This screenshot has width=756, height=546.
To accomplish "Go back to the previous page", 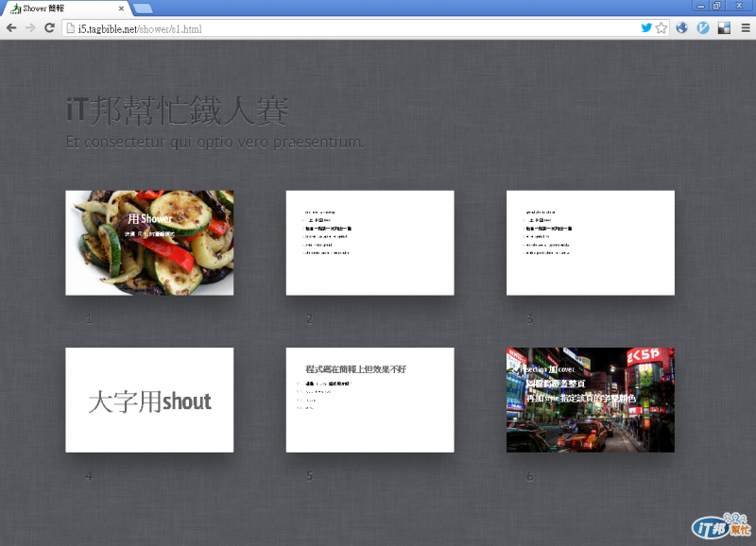I will (11, 28).
